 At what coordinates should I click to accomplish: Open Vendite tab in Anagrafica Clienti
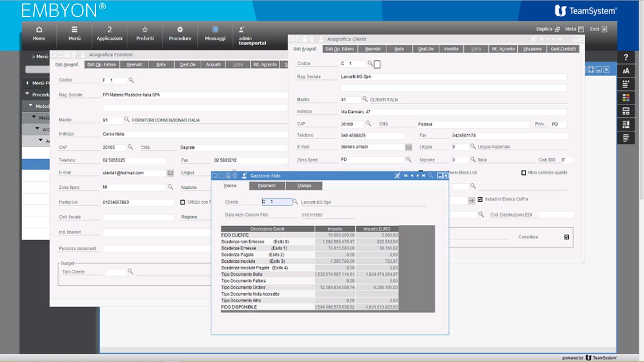pos(451,49)
